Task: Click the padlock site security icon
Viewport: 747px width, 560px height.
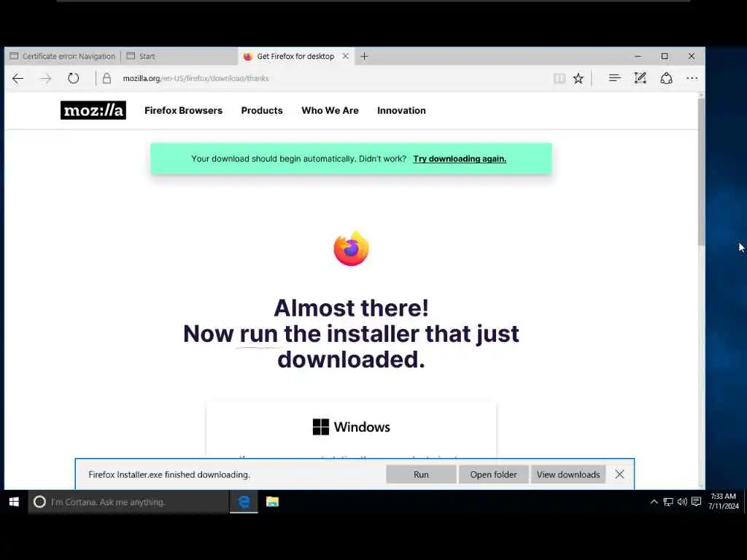Action: 107,78
